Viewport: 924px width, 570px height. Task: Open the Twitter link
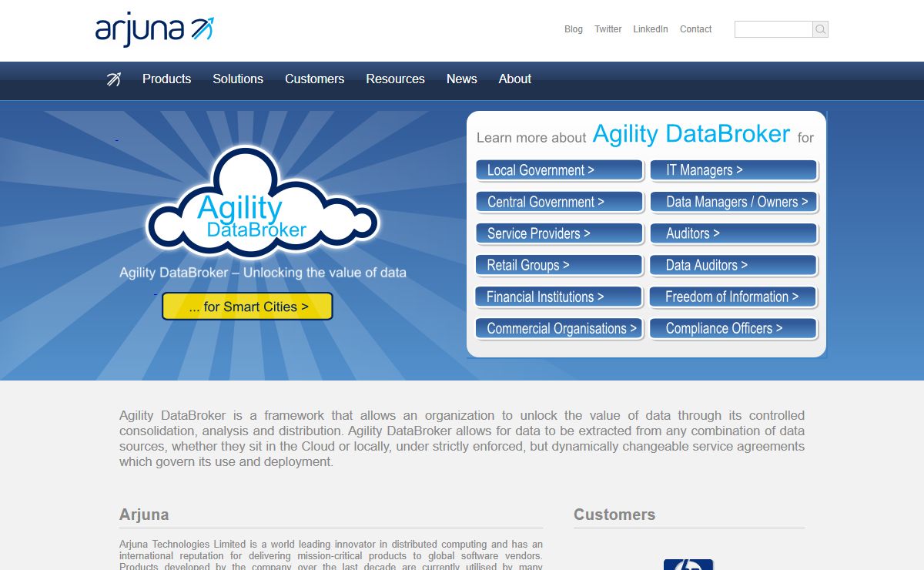608,29
